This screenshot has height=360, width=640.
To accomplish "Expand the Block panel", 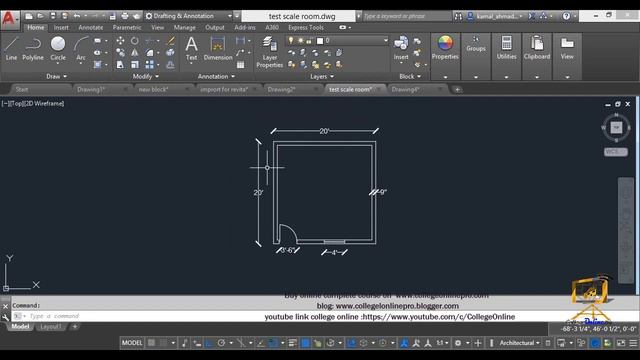I will [410, 76].
